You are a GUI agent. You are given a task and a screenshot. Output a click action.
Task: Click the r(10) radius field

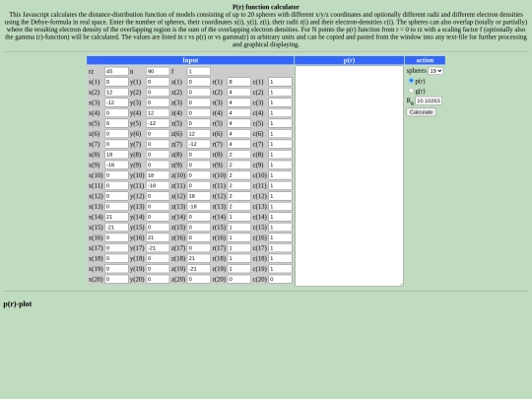[x=238, y=175]
